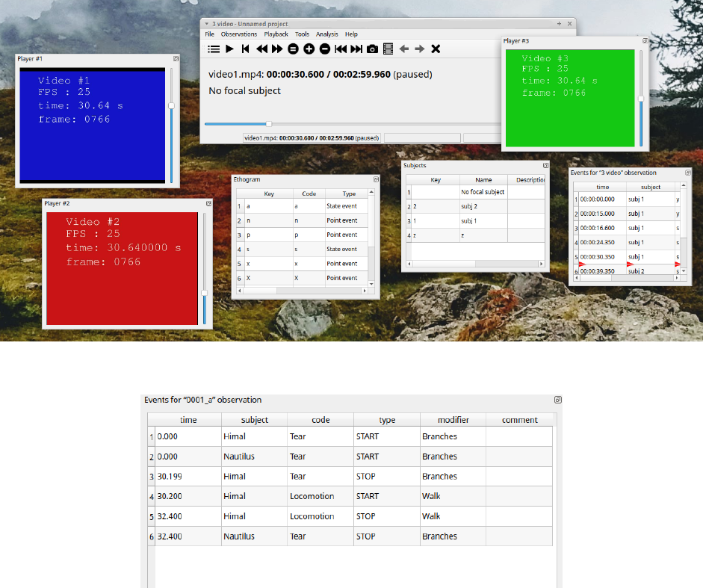Open the Tools menu
The height and width of the screenshot is (588, 703).
point(302,34)
